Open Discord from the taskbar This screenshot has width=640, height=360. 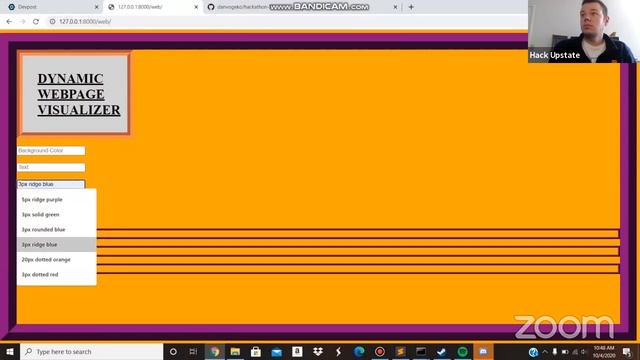click(x=483, y=351)
